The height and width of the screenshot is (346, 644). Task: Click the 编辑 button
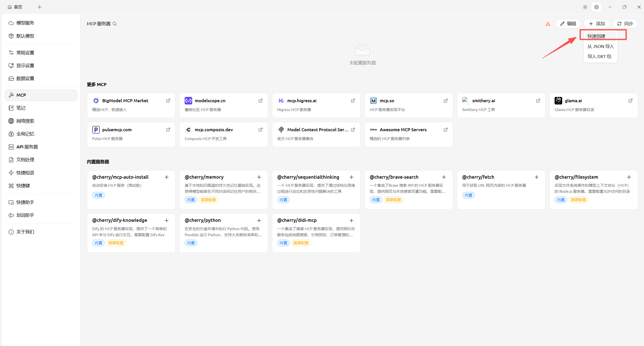[568, 24]
